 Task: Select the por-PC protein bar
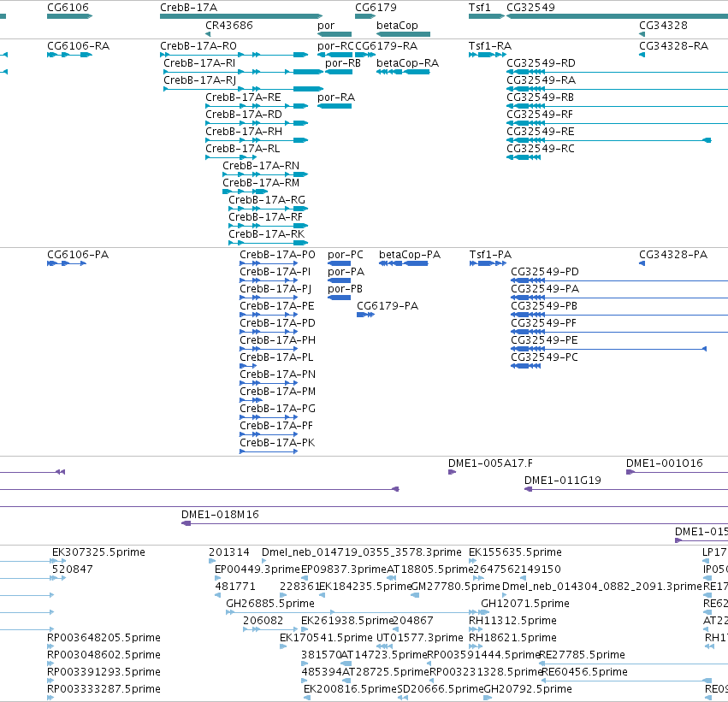tap(339, 263)
